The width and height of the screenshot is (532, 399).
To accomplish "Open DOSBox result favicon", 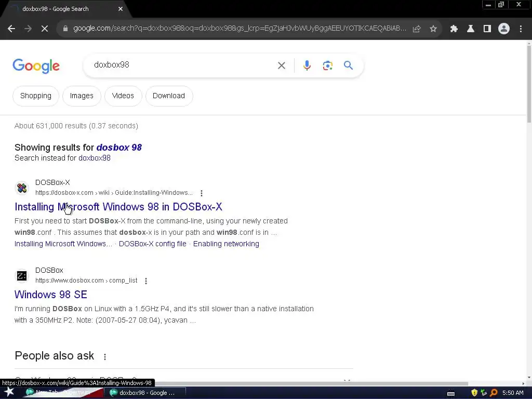I will [22, 275].
